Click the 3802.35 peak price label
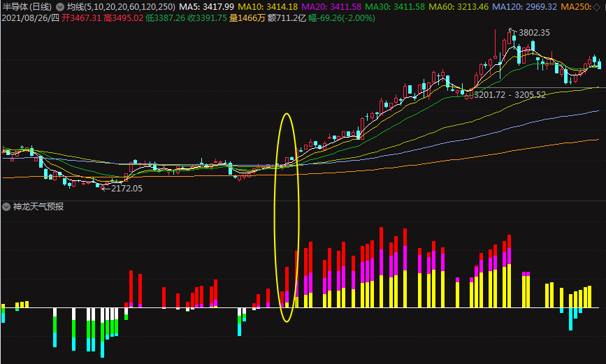 [x=534, y=33]
